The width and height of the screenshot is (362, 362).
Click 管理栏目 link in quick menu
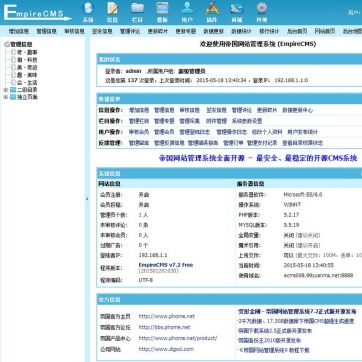[x=139, y=121]
